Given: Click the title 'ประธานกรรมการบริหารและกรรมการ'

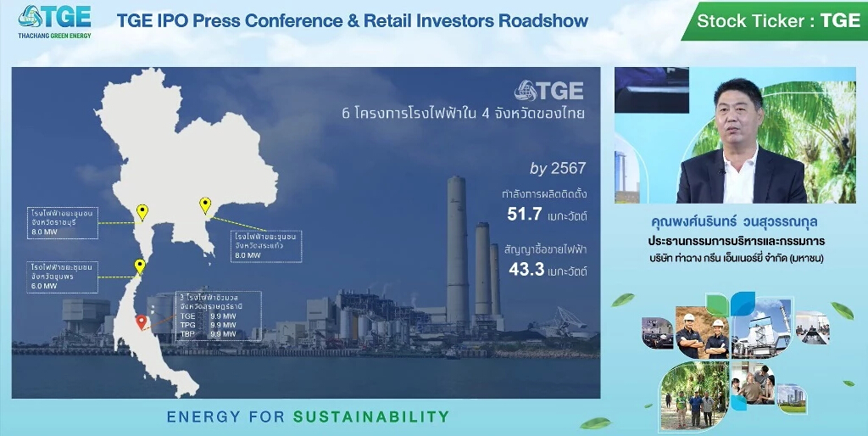Looking at the screenshot, I should [737, 242].
